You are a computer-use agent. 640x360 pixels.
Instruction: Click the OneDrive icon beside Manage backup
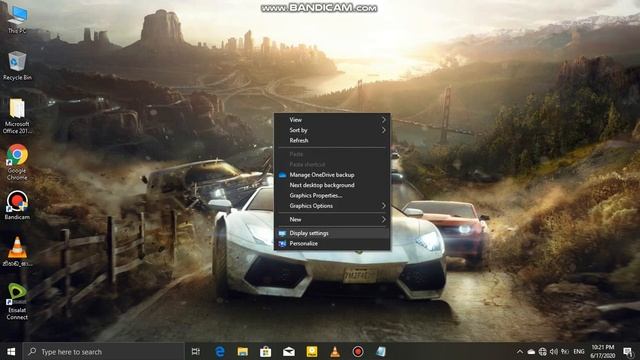pyautogui.click(x=282, y=175)
